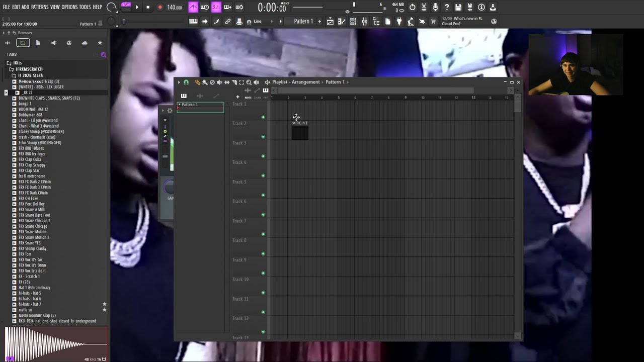The width and height of the screenshot is (644, 362).
Task: Select the Playlist mute tool
Action: click(219, 82)
